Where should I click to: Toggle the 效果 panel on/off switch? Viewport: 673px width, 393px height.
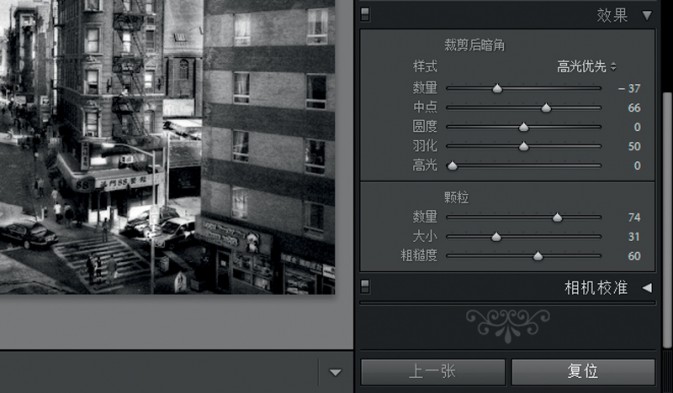pos(365,14)
